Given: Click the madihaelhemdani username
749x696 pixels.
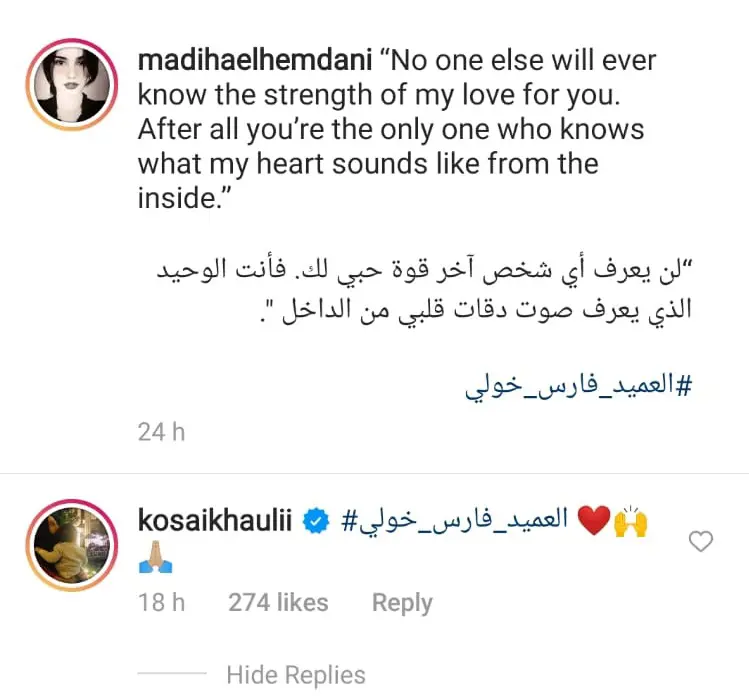Looking at the screenshot, I should click(x=255, y=60).
